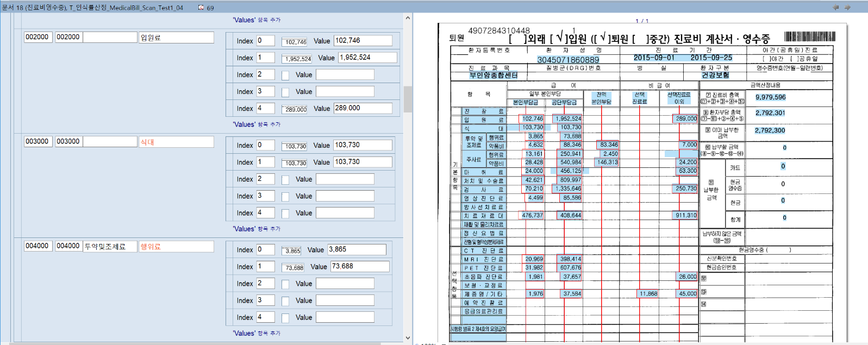868x345 pixels.
Task: Edit the 행위료 name field
Action: (x=177, y=246)
